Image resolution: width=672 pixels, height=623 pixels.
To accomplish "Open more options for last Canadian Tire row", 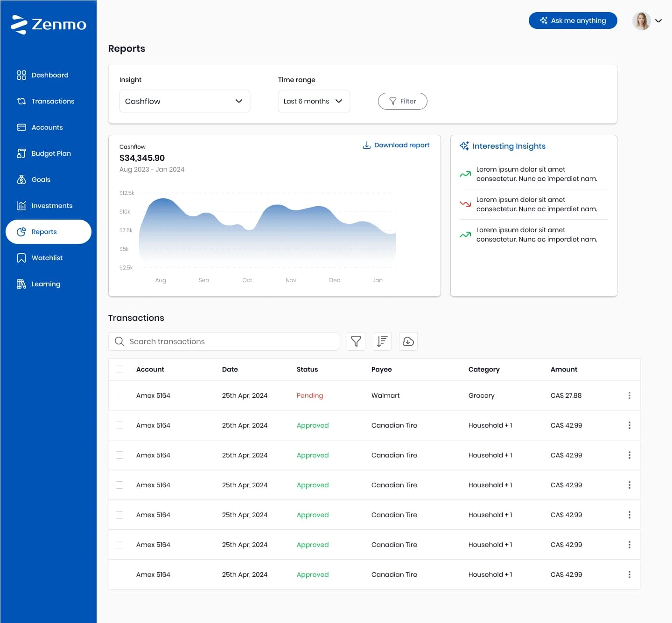I will (630, 575).
